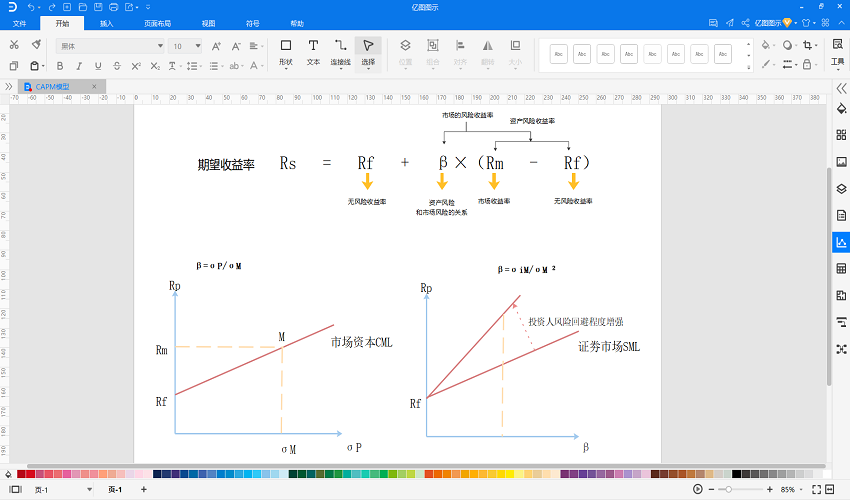Screen dimensions: 850x500
Task: Click the add page plus button
Action: point(143,489)
